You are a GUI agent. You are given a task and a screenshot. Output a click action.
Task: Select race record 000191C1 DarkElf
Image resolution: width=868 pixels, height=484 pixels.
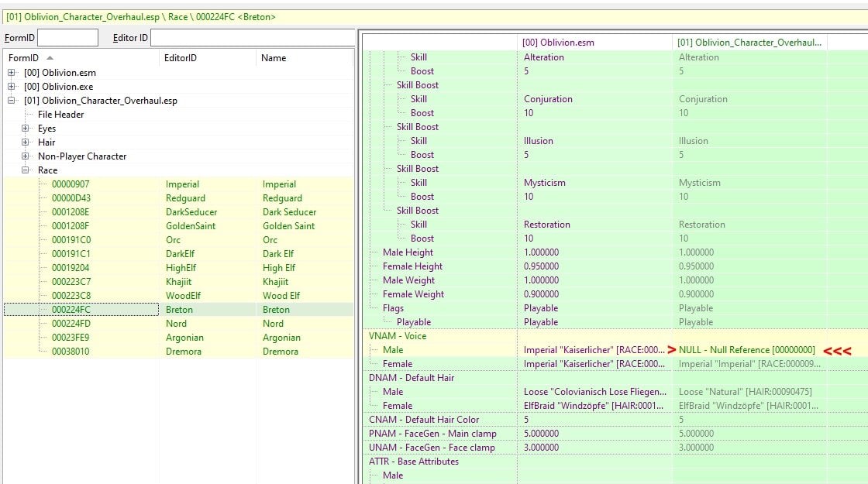(178, 254)
